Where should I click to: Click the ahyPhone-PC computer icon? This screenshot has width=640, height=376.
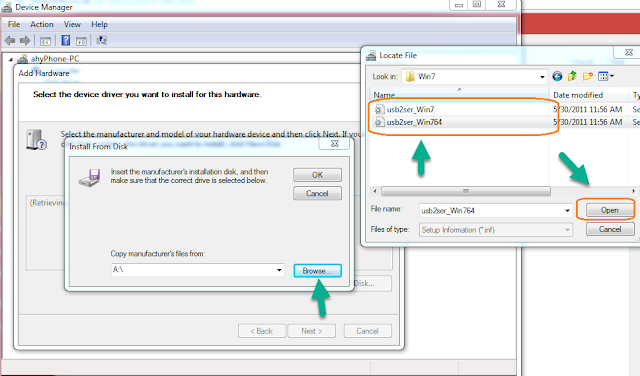23,59
